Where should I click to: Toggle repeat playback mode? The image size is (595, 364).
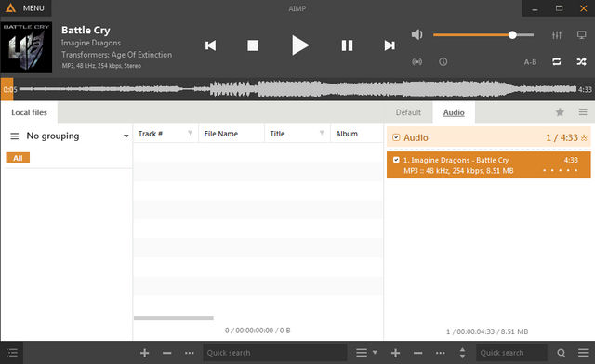click(x=557, y=62)
